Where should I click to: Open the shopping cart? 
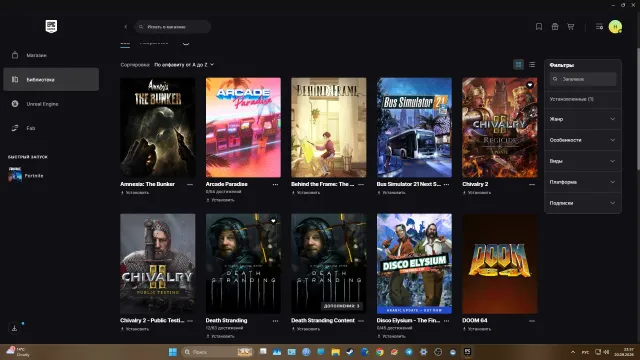pyautogui.click(x=571, y=27)
